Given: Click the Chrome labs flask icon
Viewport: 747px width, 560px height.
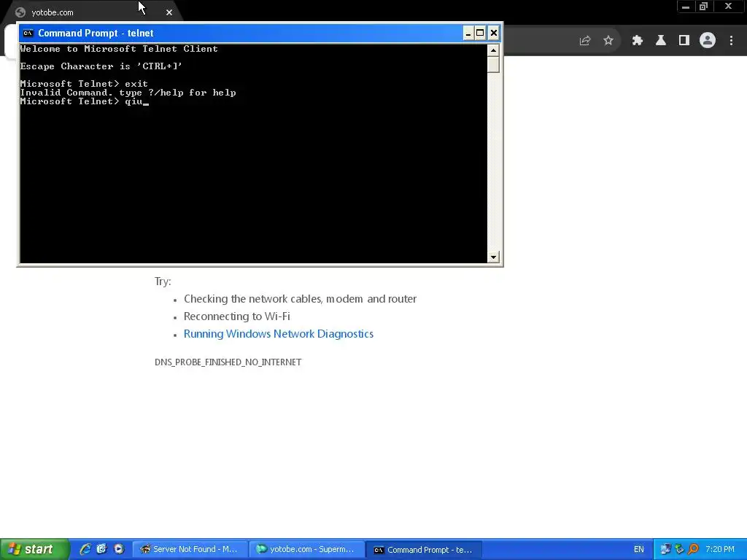Looking at the screenshot, I should tap(661, 41).
